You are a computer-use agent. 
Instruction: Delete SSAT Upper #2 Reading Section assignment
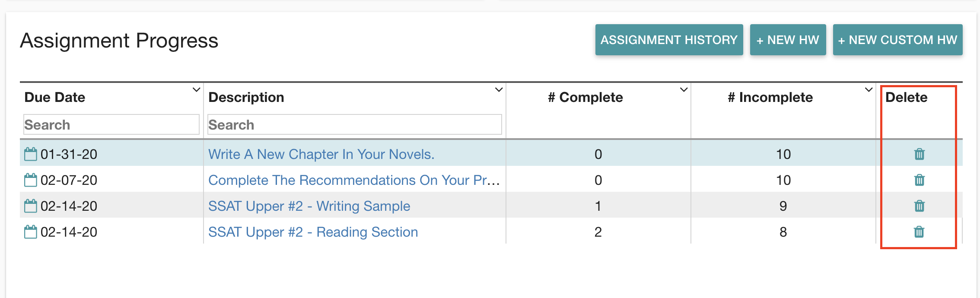(x=920, y=231)
